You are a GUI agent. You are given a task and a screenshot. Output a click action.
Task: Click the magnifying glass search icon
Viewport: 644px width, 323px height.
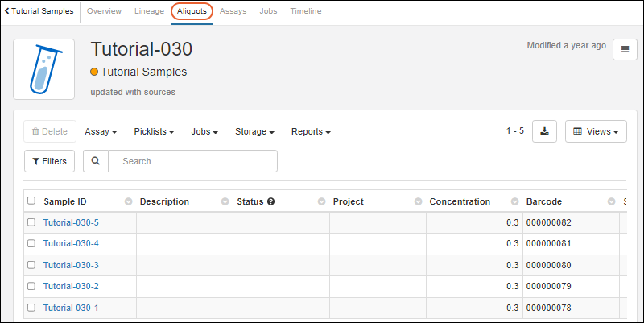click(96, 161)
